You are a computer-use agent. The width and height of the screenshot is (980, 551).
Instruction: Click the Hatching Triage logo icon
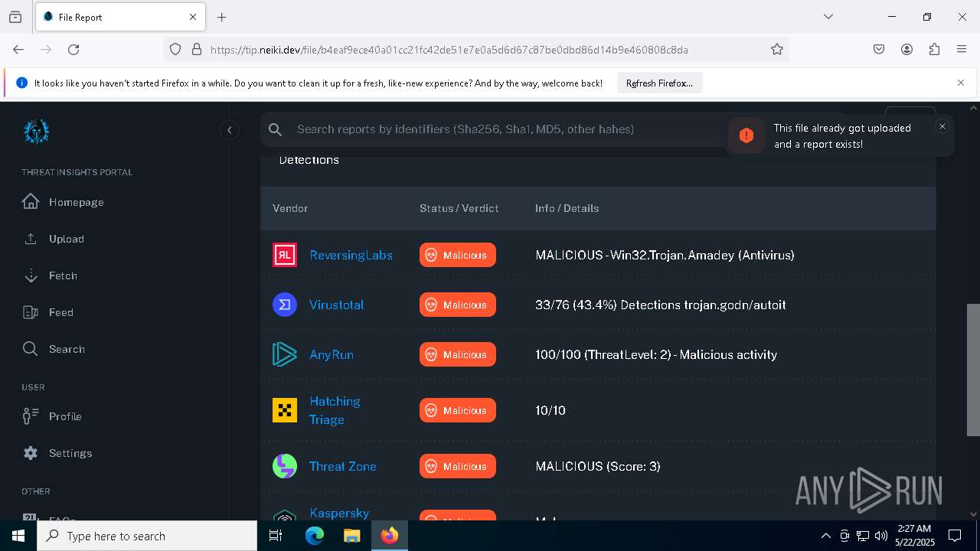[285, 410]
